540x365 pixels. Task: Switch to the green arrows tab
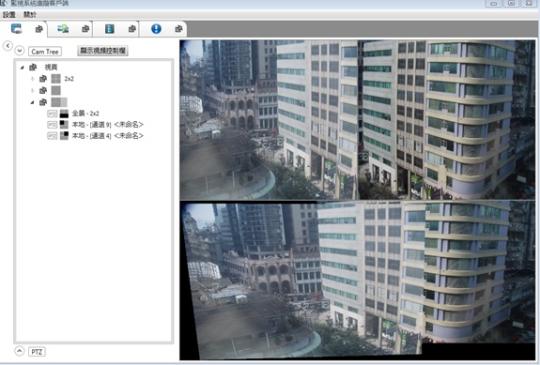pyautogui.click(x=63, y=29)
